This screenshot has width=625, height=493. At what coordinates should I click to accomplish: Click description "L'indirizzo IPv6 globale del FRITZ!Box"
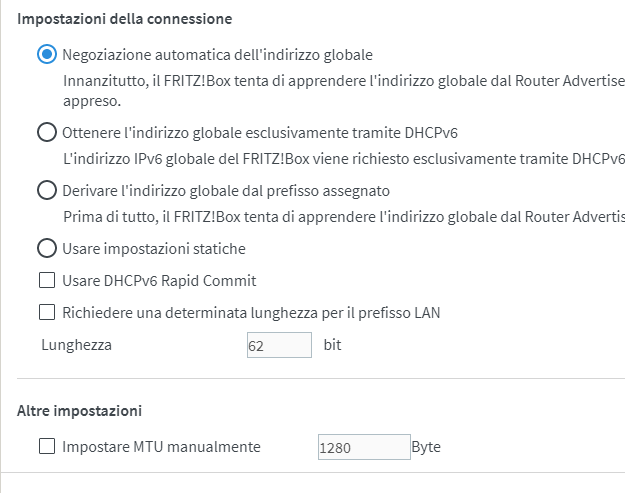tap(340, 158)
